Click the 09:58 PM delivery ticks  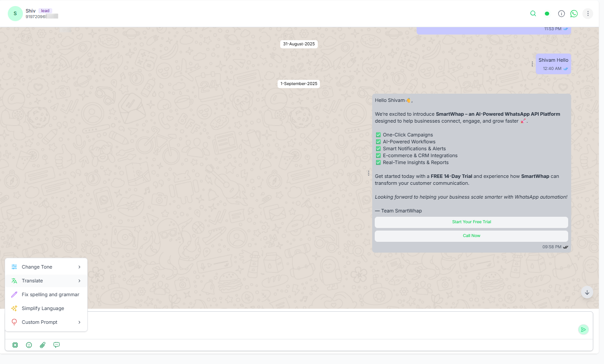point(566,247)
